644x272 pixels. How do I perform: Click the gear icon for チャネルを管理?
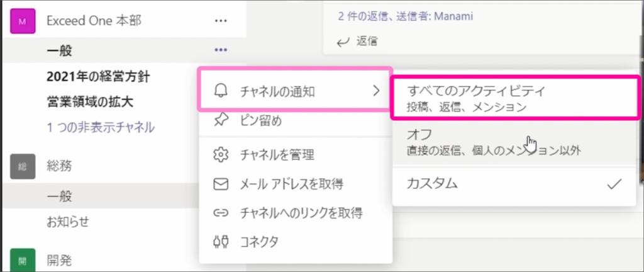221,155
